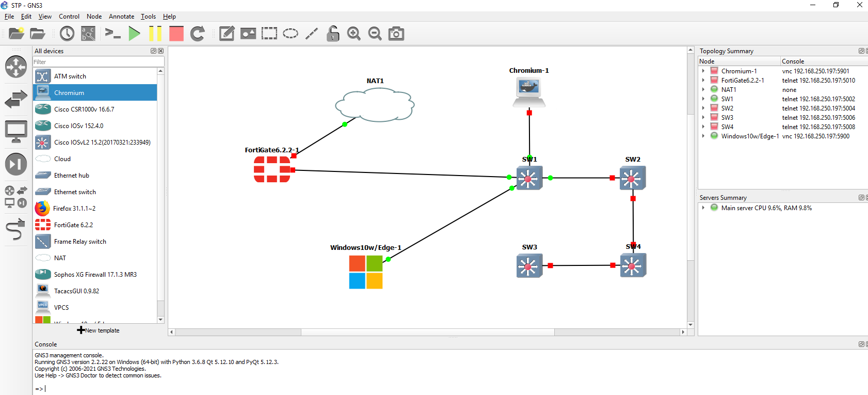
Task: Browse switches in device sidebar
Action: 16,99
